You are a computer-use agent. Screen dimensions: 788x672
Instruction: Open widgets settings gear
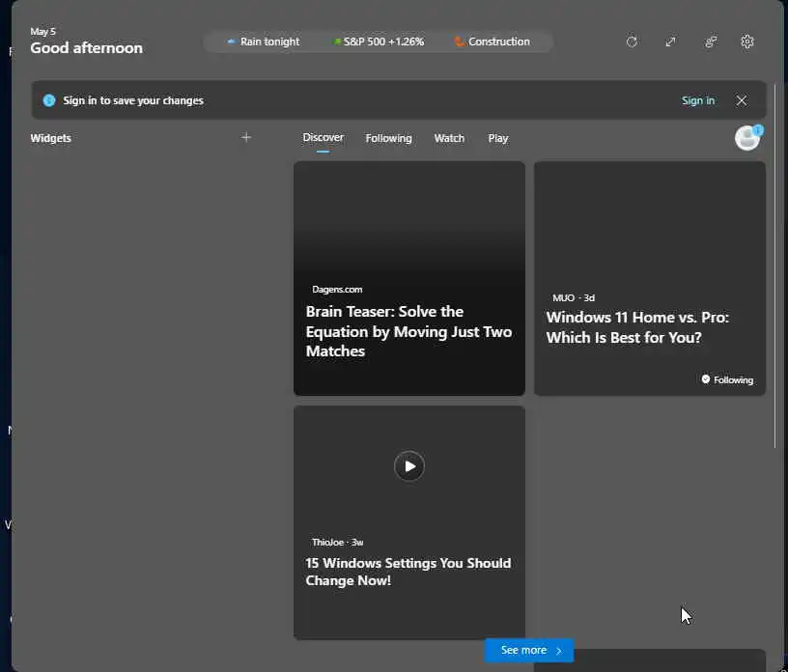(x=747, y=42)
